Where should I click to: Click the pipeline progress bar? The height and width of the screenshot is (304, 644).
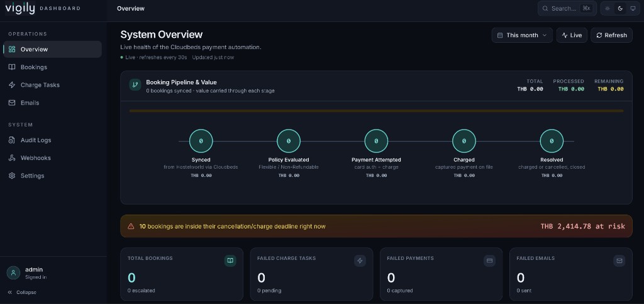[x=376, y=111]
